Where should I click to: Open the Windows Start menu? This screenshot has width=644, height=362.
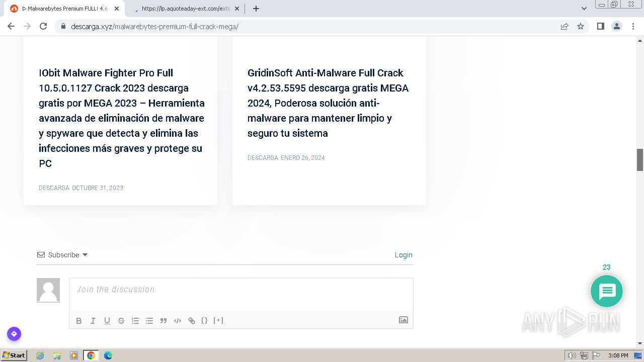click(x=14, y=355)
